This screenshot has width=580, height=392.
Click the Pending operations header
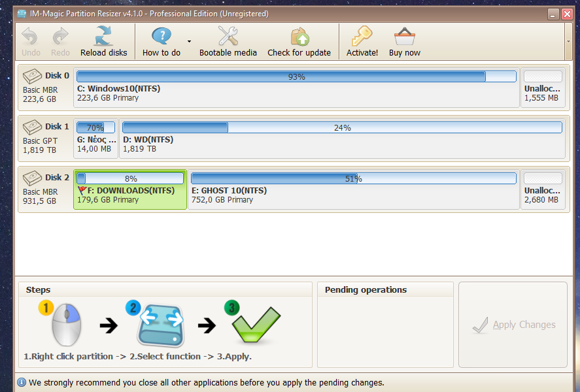pos(366,289)
